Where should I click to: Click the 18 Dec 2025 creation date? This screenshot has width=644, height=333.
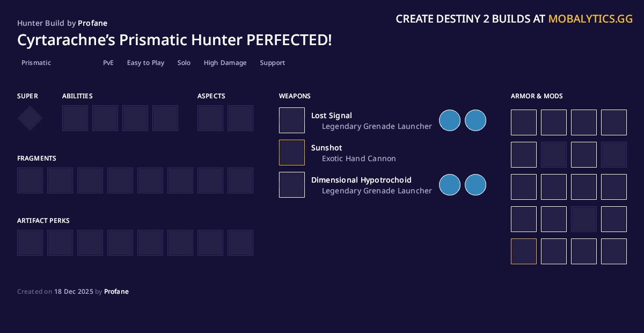74,292
